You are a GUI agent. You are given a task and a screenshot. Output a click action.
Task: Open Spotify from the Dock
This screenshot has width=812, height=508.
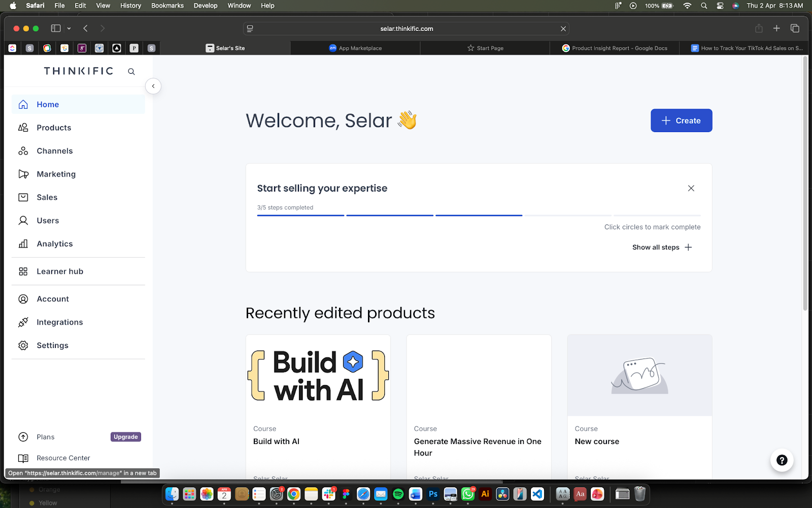pyautogui.click(x=398, y=494)
